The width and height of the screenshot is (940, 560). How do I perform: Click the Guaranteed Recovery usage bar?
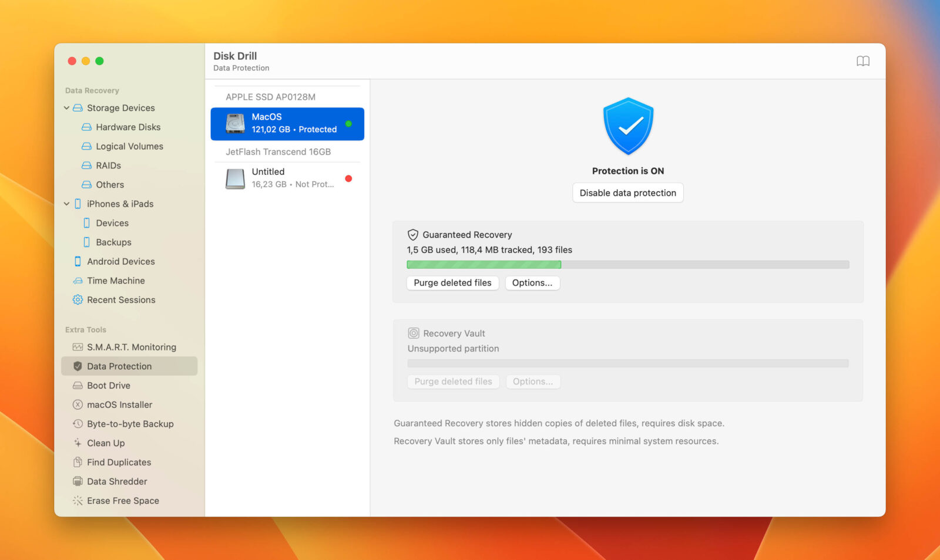[627, 265]
